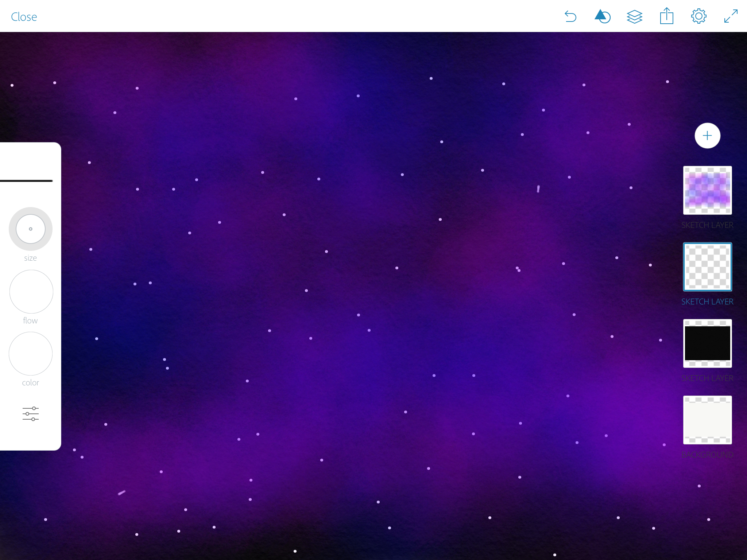Select the top purple nebula sketch layer
Screen dimensions: 747x560
[707, 190]
